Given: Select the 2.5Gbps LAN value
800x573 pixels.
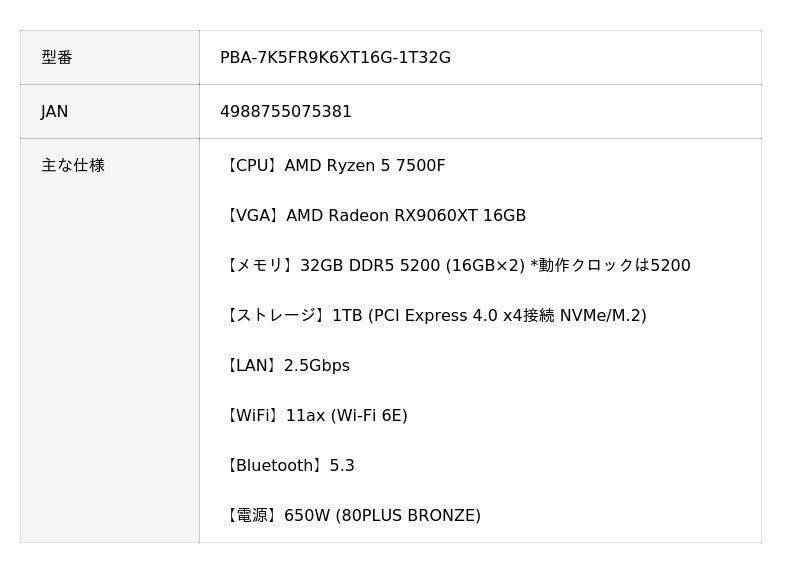Looking at the screenshot, I should pos(317,366).
